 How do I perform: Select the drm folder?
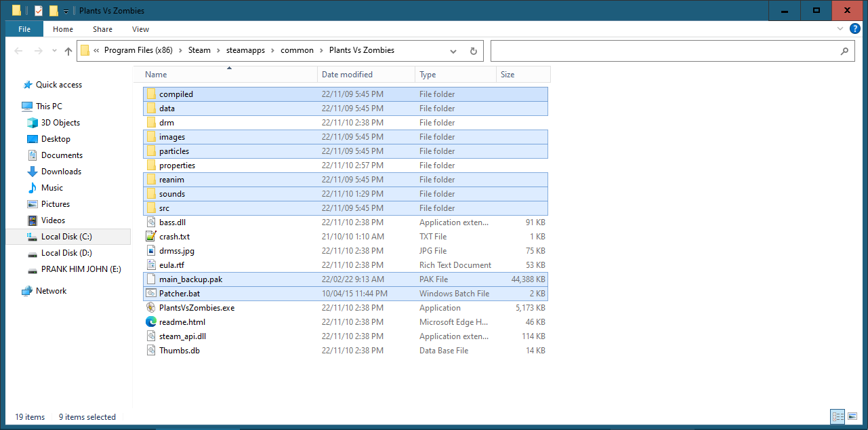[x=346, y=123]
